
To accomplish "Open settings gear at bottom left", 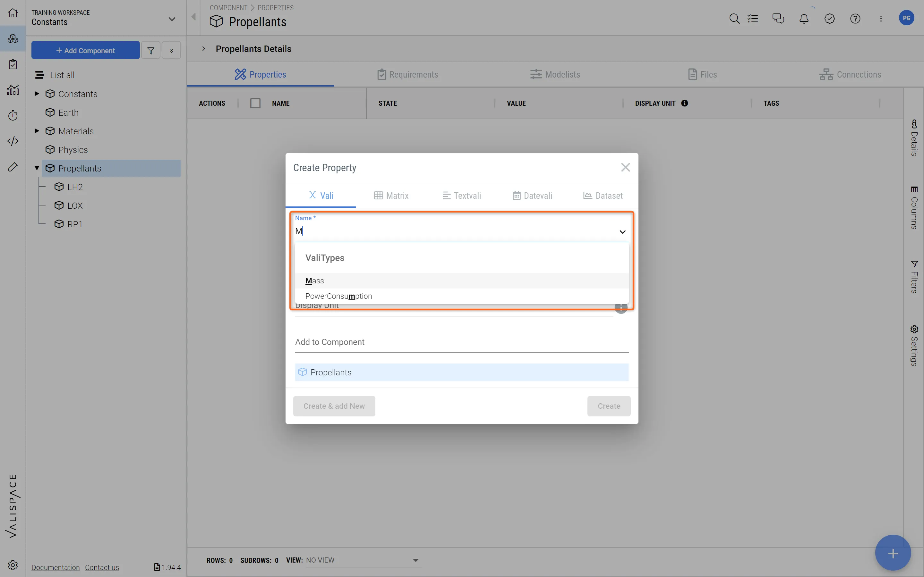I will (13, 565).
